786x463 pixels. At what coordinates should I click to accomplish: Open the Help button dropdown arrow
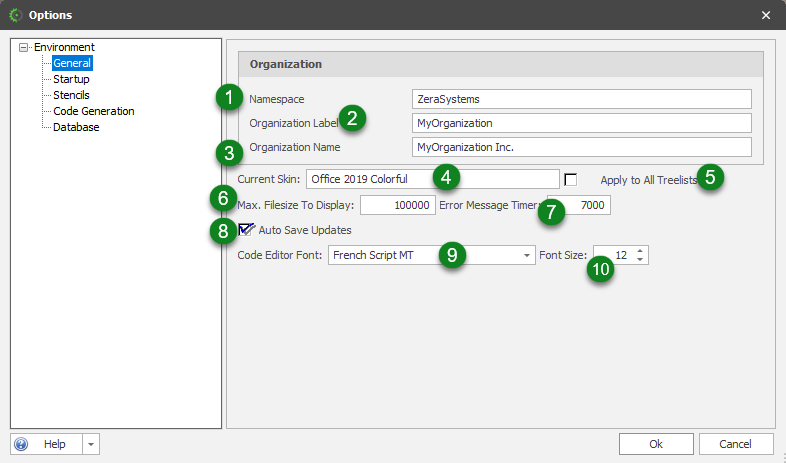91,444
